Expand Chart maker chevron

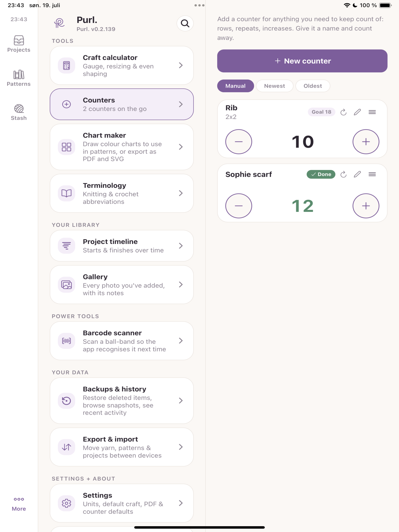point(181,147)
